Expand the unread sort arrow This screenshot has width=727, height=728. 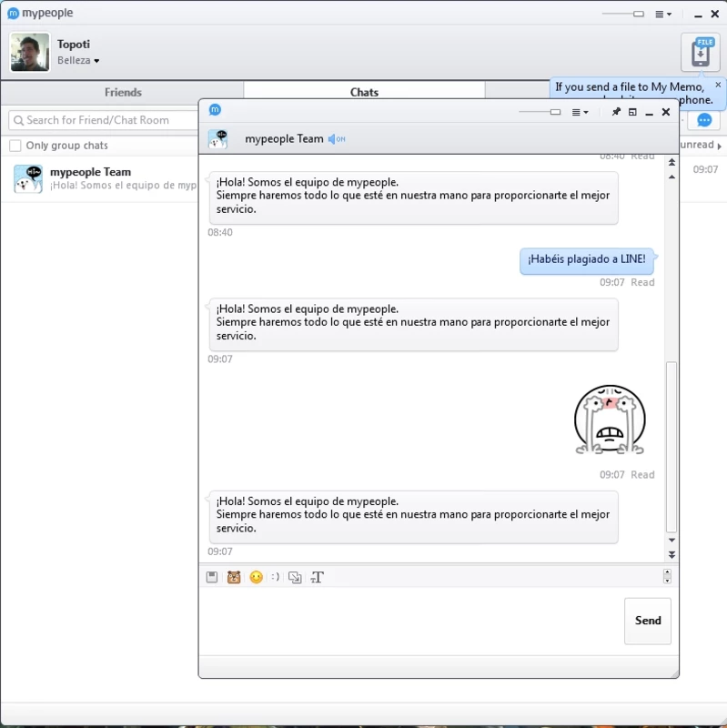pos(719,146)
